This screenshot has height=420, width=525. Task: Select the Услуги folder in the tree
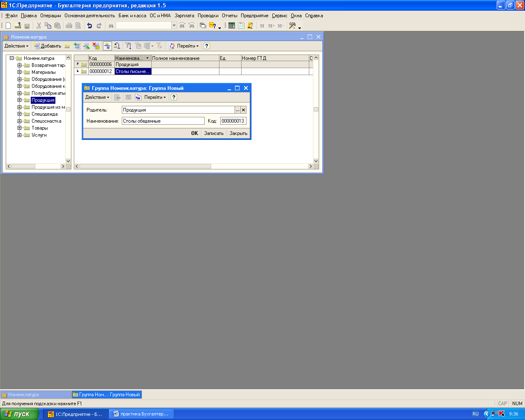39,135
